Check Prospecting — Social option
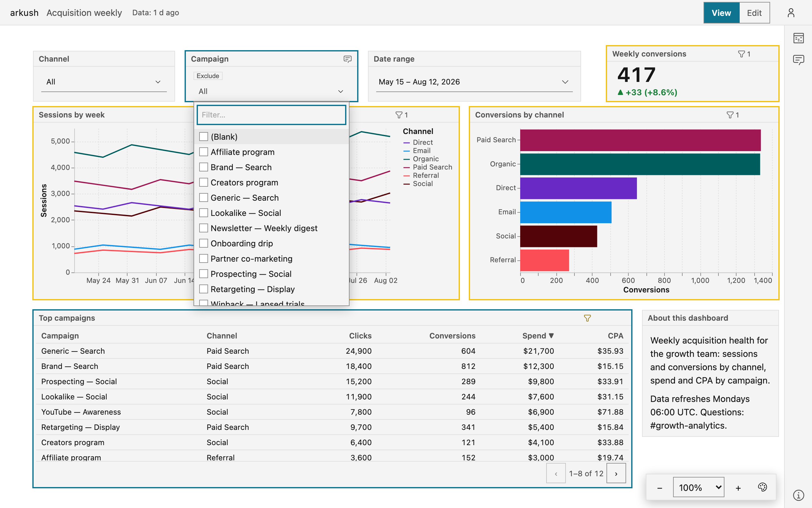This screenshot has width=812, height=508. click(x=204, y=273)
